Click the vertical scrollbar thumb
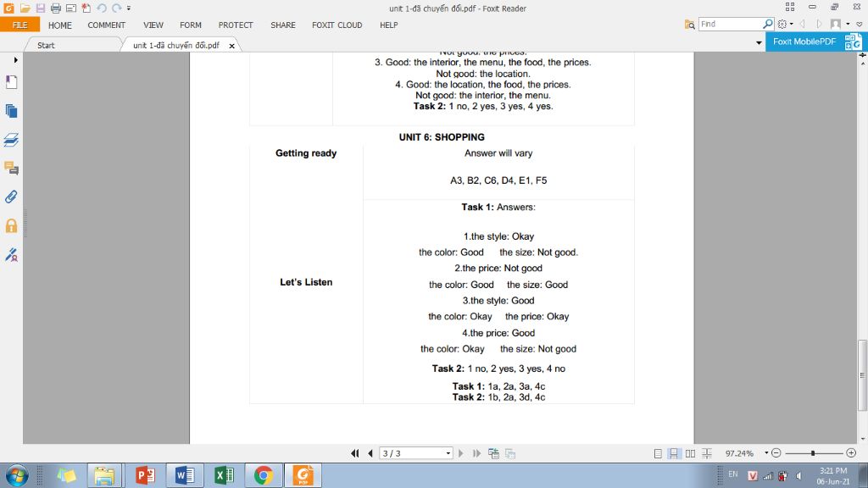The width and height of the screenshot is (868, 488). [862, 375]
